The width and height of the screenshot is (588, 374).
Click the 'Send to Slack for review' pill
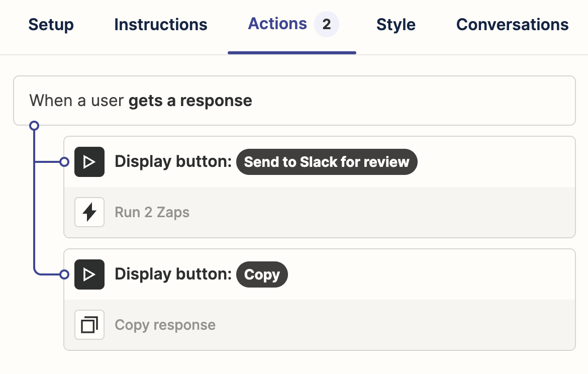[327, 162]
